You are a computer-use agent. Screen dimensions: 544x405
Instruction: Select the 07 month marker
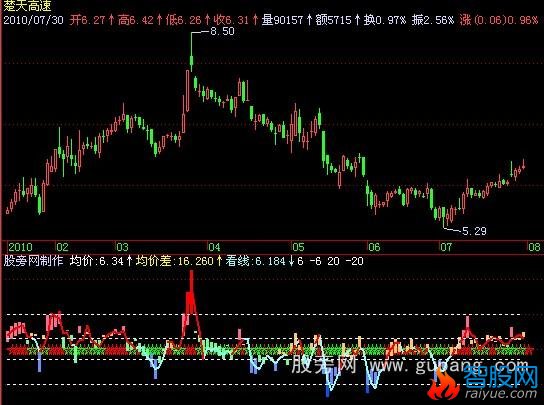tap(446, 247)
